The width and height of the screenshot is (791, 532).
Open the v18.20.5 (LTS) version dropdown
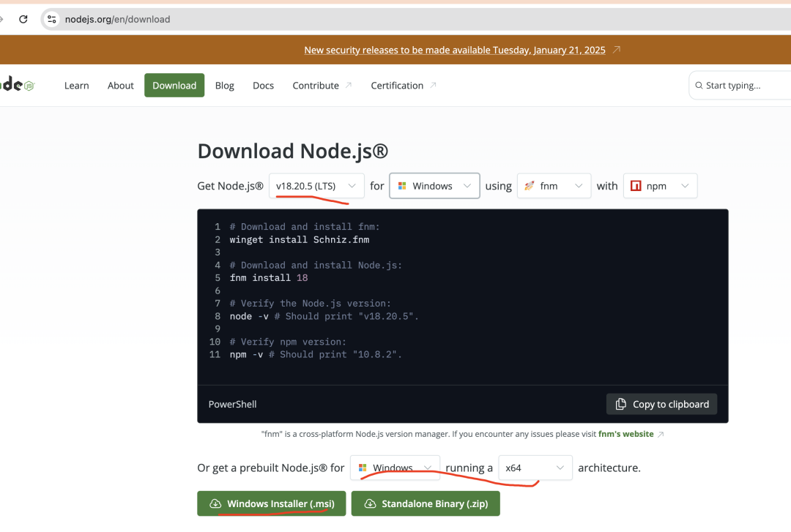pos(316,186)
